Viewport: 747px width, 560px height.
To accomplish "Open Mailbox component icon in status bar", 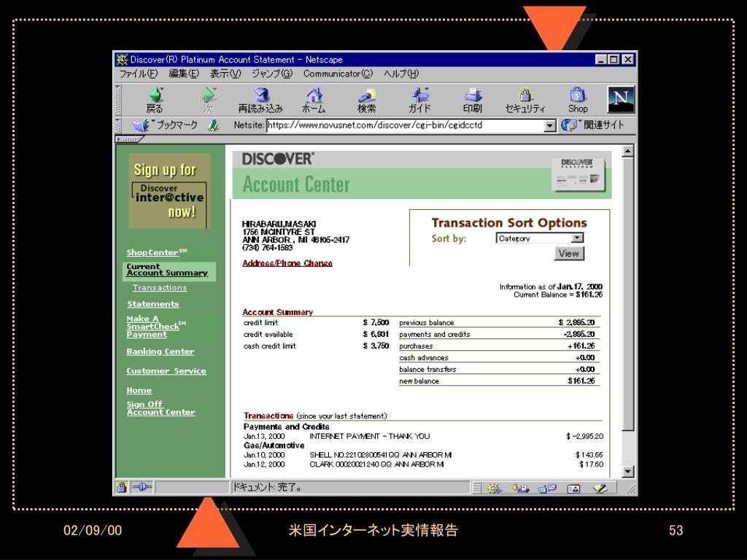I will pyautogui.click(x=521, y=488).
